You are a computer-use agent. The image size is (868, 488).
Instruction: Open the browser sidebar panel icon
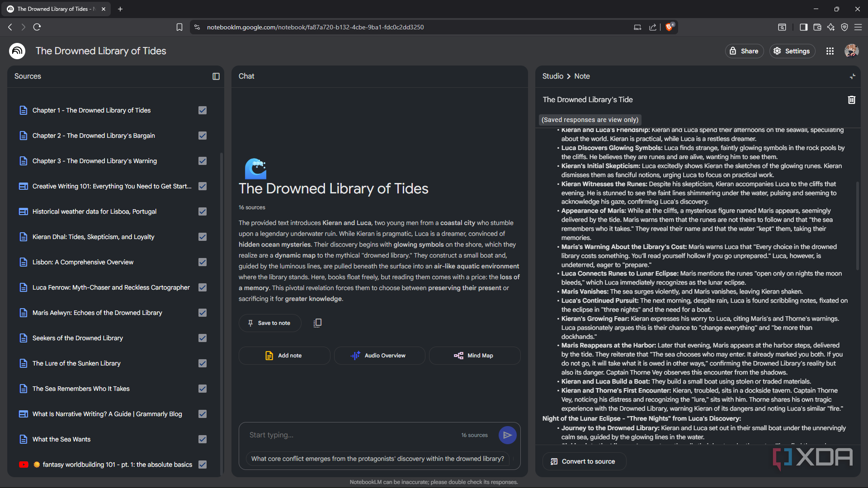(x=803, y=27)
